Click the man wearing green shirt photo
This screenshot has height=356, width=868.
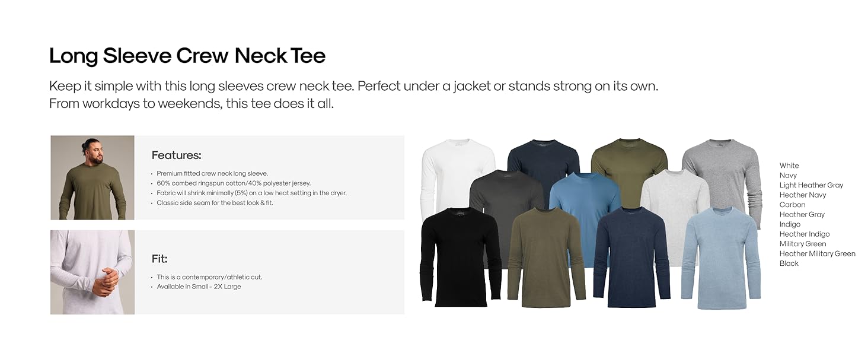coord(92,177)
